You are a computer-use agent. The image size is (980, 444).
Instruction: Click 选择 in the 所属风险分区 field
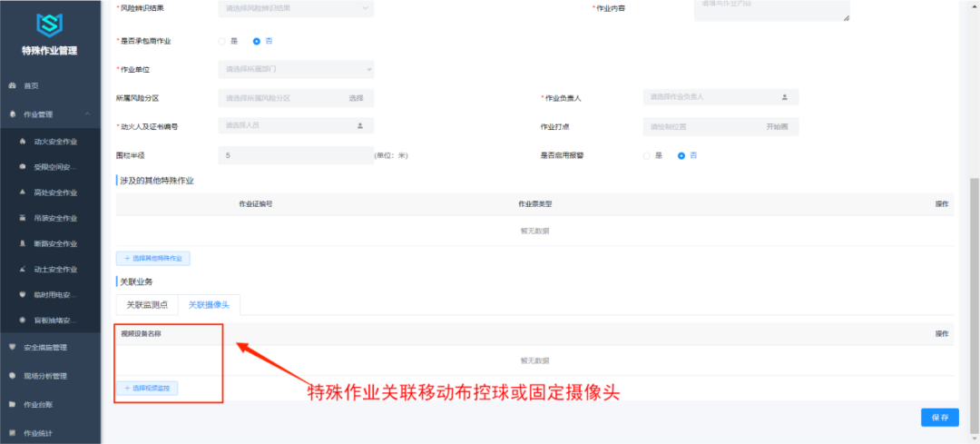pyautogui.click(x=356, y=98)
